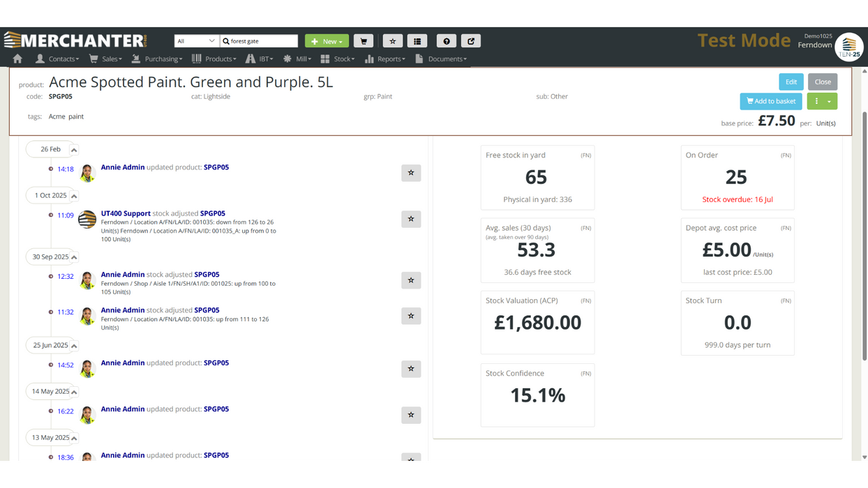Open the help question mark icon

[447, 41]
